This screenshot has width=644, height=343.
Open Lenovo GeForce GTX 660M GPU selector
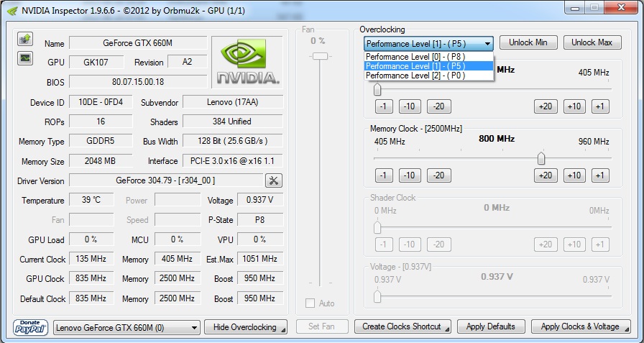point(127,328)
